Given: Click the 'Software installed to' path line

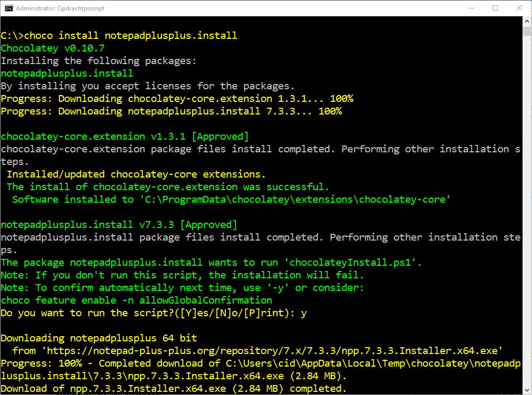Looking at the screenshot, I should click(x=232, y=199).
